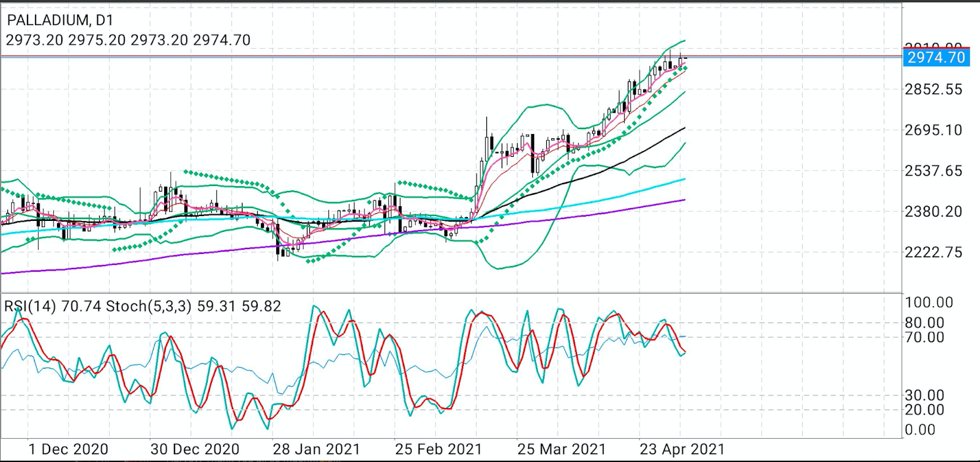Image resolution: width=980 pixels, height=462 pixels.
Task: Click the current price label 2974.70
Action: coord(936,58)
